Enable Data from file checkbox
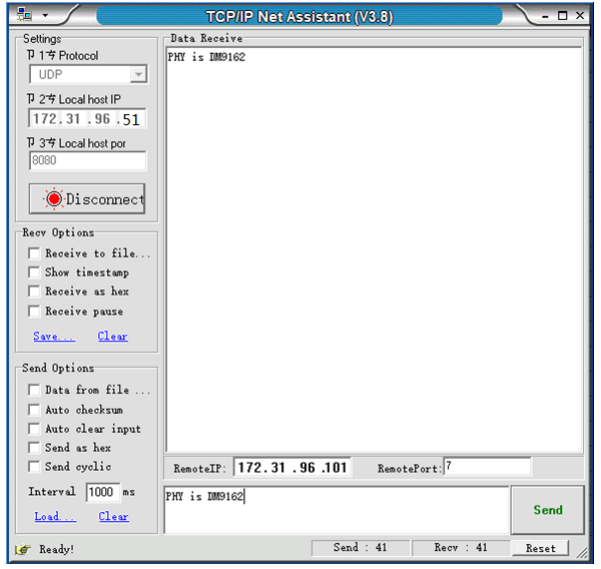Screen dimensions: 601x569 34,390
